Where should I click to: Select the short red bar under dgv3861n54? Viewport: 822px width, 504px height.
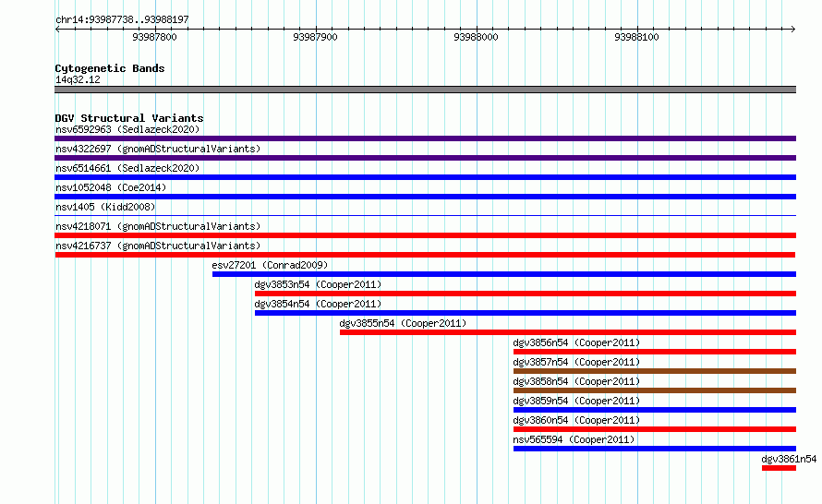779,468
